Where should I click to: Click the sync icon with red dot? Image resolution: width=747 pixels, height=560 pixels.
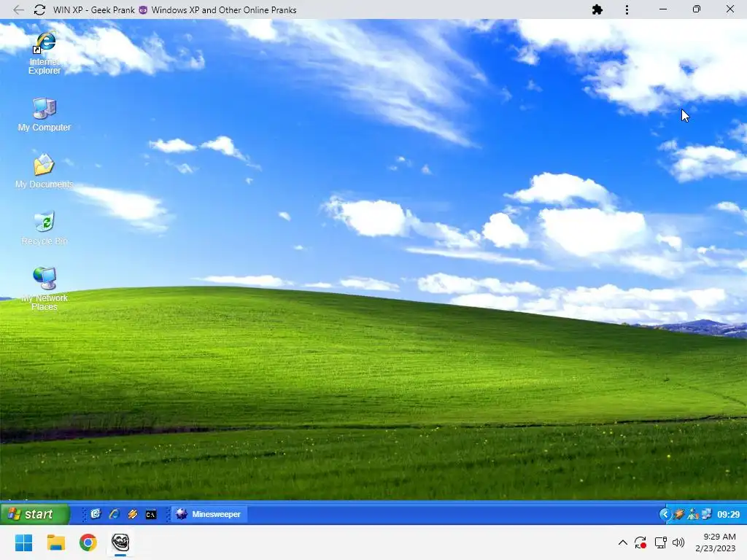[640, 542]
